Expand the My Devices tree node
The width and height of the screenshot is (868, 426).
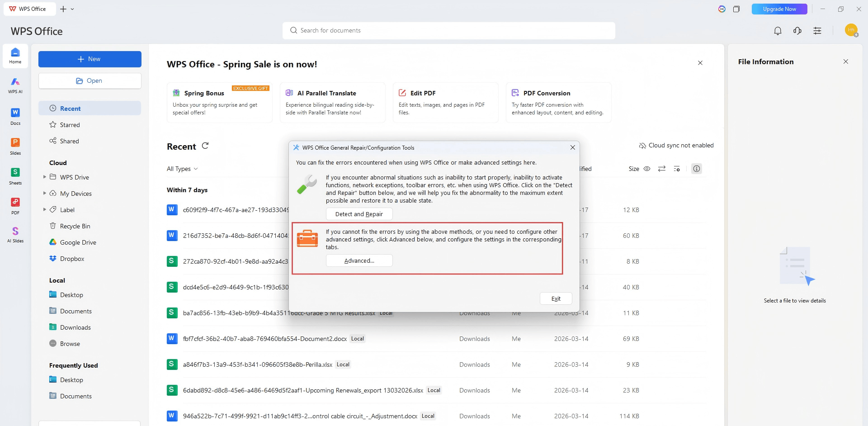[44, 193]
